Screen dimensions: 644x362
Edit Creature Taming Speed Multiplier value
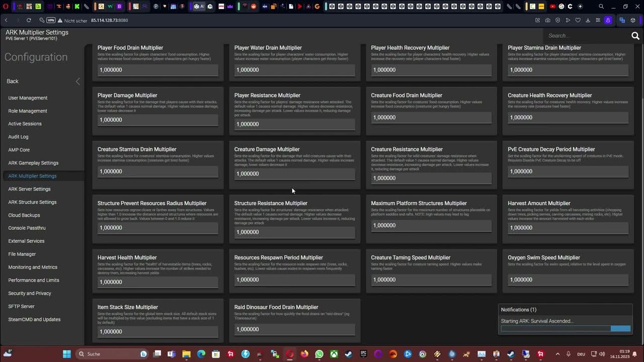click(431, 280)
